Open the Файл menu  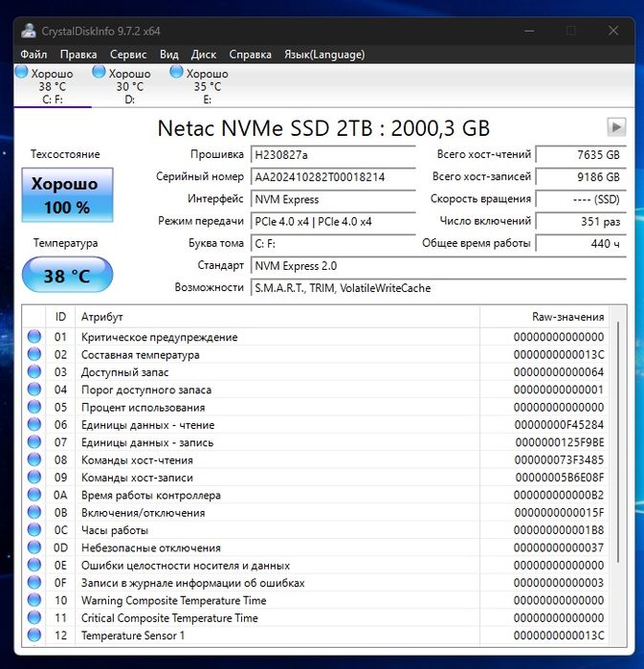(x=33, y=55)
